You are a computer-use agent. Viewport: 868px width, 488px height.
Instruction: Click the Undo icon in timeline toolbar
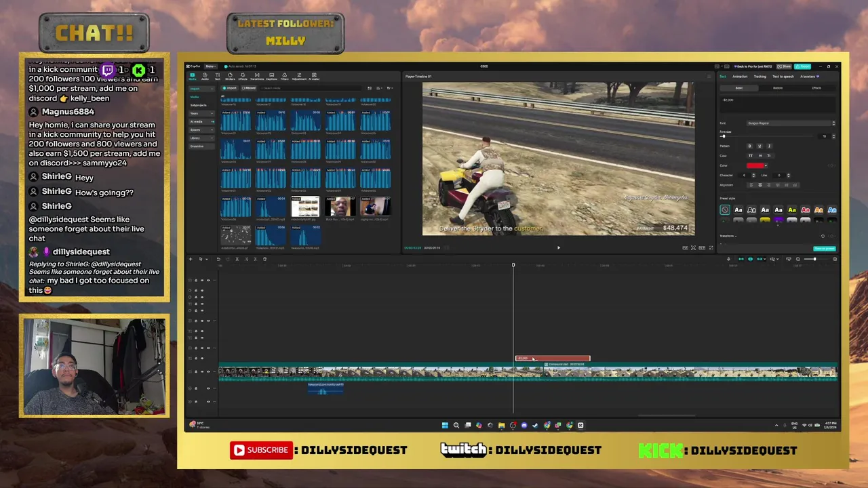(x=218, y=259)
